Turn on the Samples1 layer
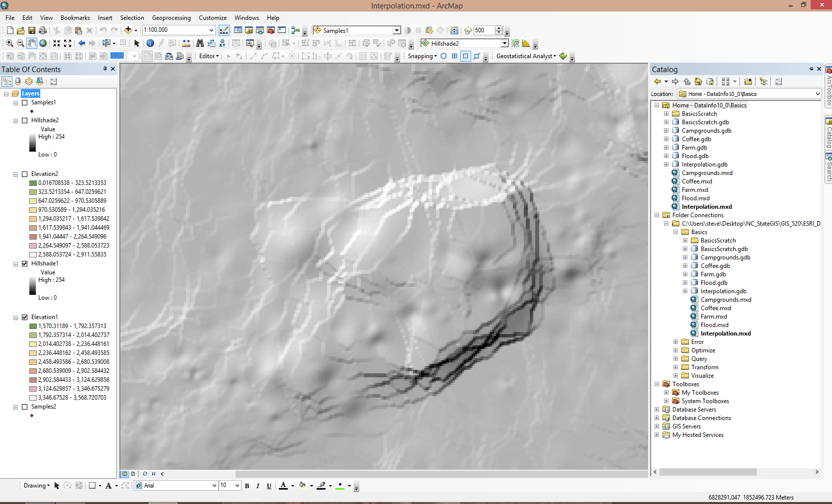 click(x=24, y=103)
